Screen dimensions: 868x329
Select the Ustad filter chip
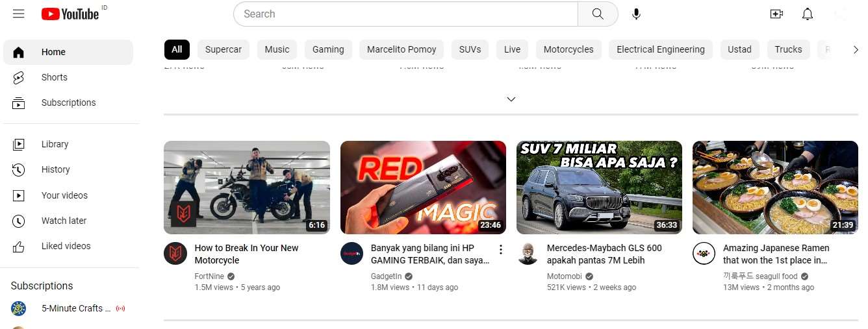point(739,49)
